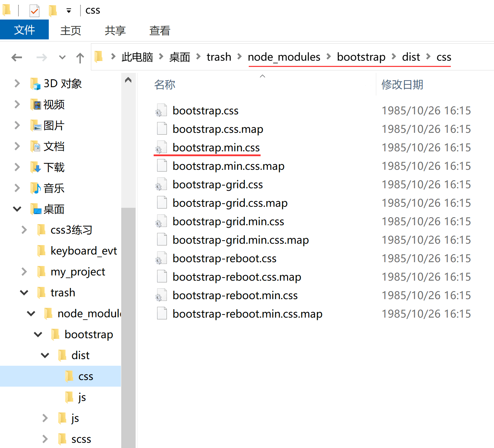Click the css breadcrumb in address bar

point(444,57)
